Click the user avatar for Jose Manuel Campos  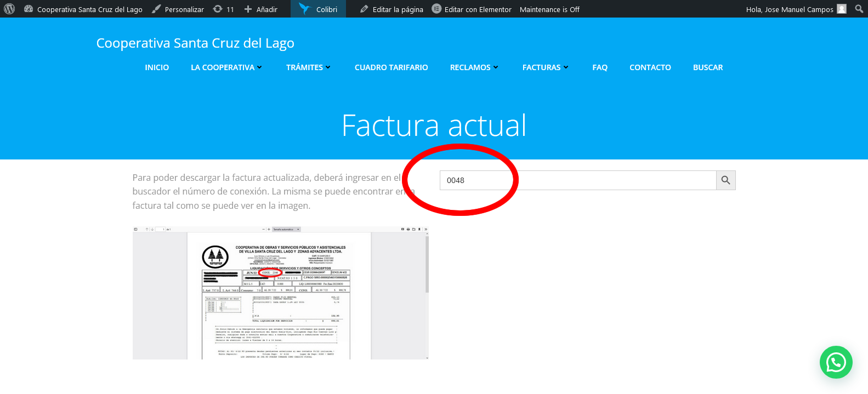[x=842, y=9]
